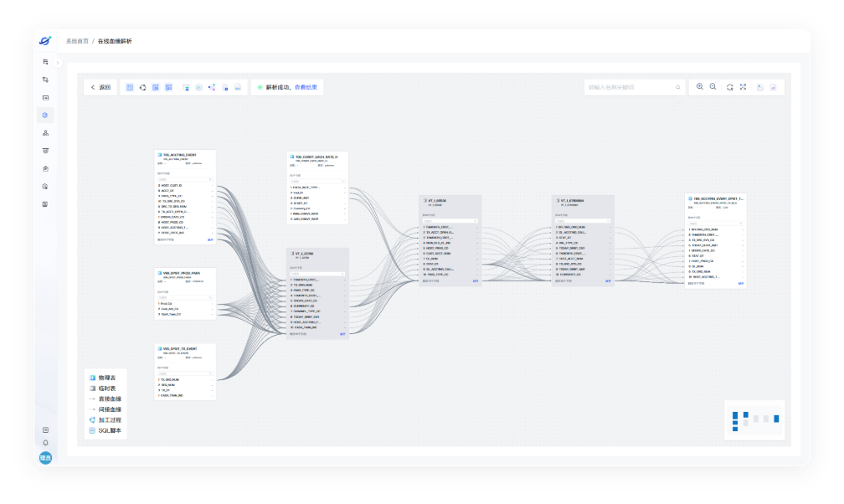Enter fullscreen with the expand-arrows icon
The image size is (844, 504).
tap(743, 87)
